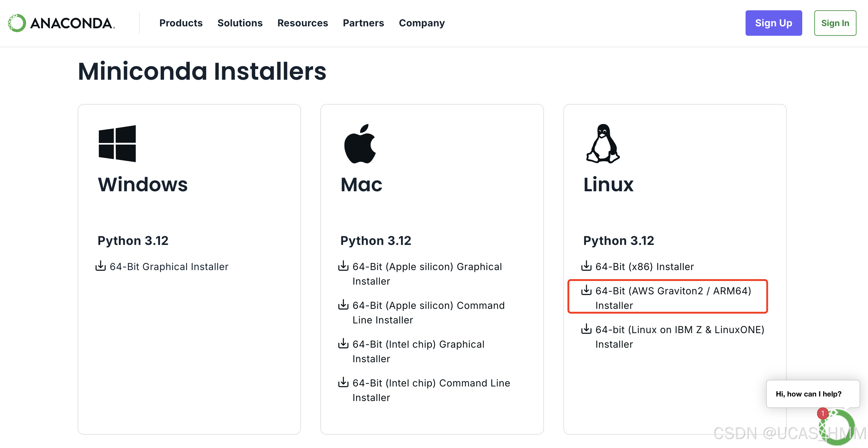868x448 pixels.
Task: Click the Anaconda logo in header
Action: pos(61,23)
